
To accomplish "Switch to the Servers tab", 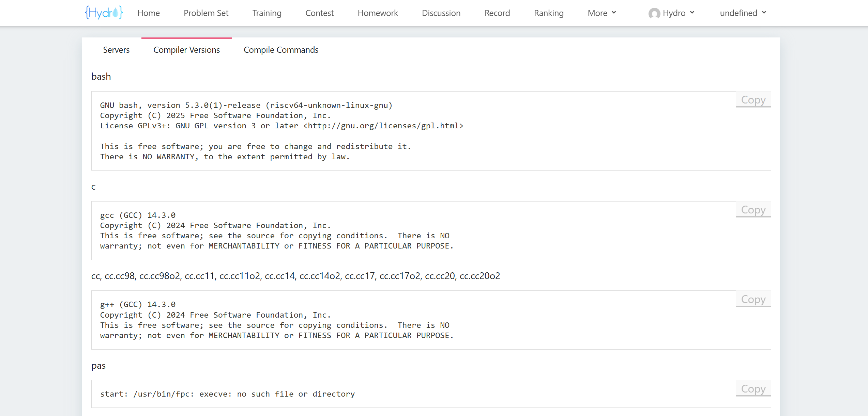I will 116,50.
